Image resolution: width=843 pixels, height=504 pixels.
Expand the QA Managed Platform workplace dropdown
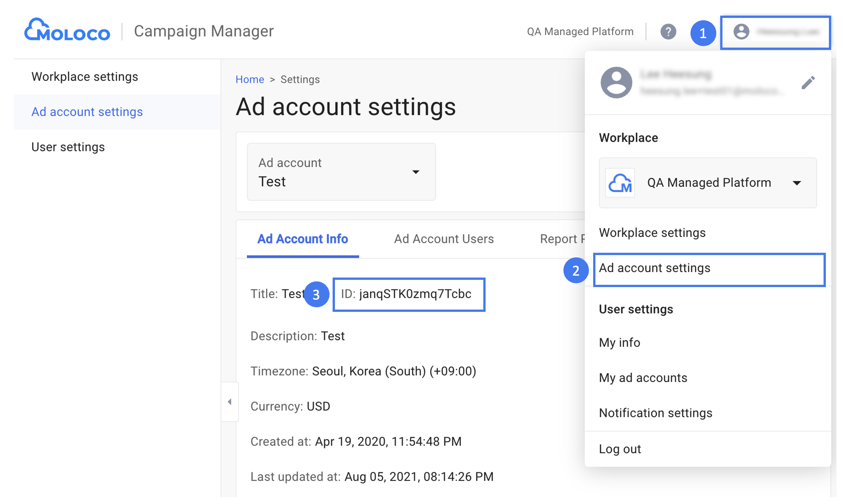coord(798,183)
